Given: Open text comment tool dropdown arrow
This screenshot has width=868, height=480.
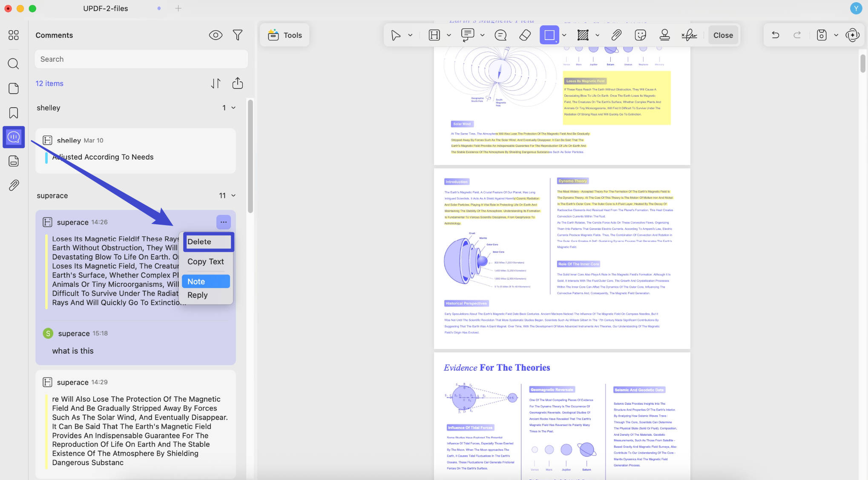Looking at the screenshot, I should [483, 35].
